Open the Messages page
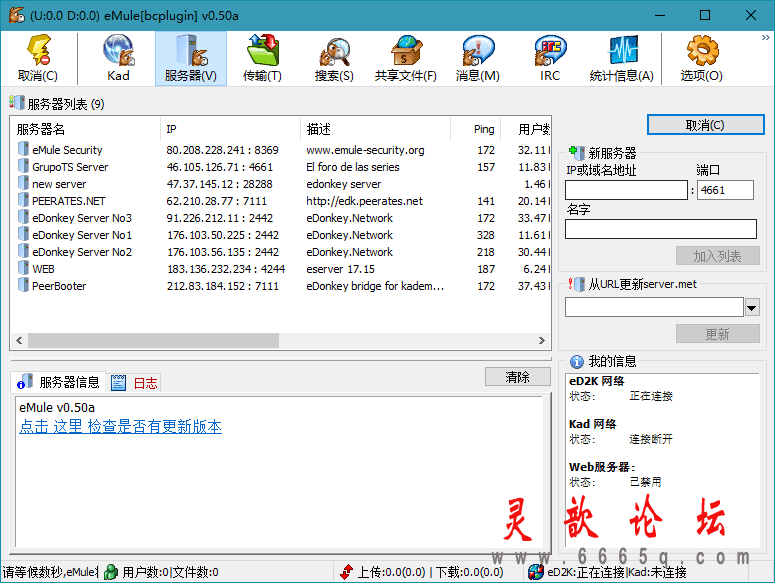Viewport: 775px width, 583px height. (x=477, y=58)
